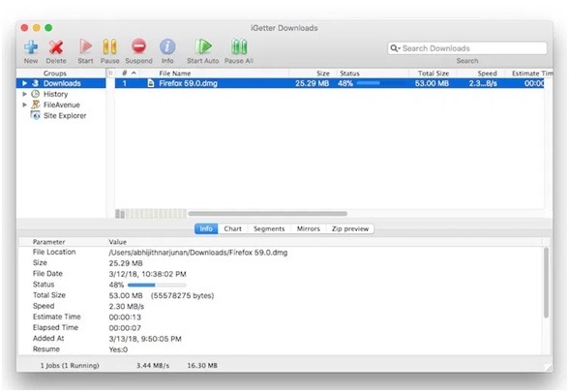Click the Total Size column header
Image resolution: width=569 pixels, height=392 pixels.
click(433, 73)
